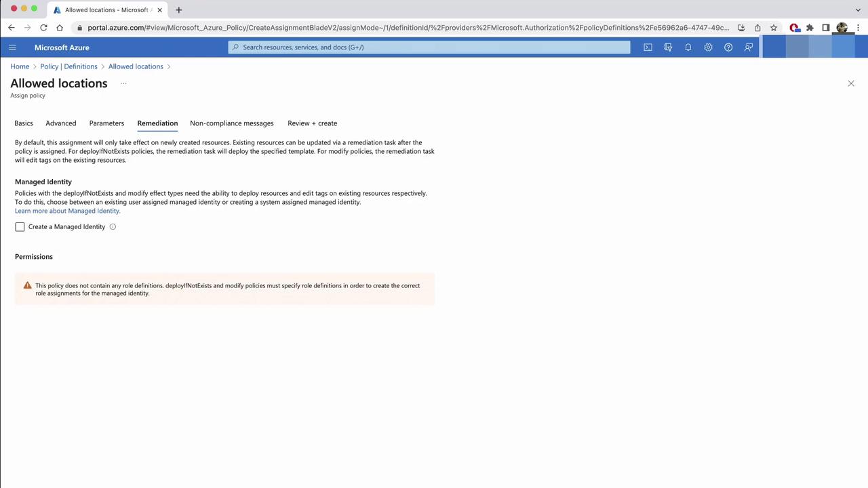
Task: Click the Assign policy subtitle text
Action: 28,96
